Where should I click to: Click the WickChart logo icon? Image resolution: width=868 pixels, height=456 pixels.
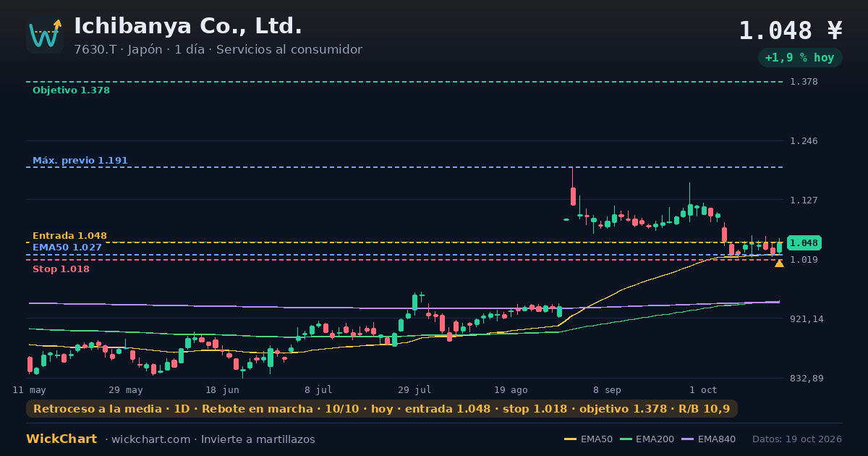tap(45, 35)
